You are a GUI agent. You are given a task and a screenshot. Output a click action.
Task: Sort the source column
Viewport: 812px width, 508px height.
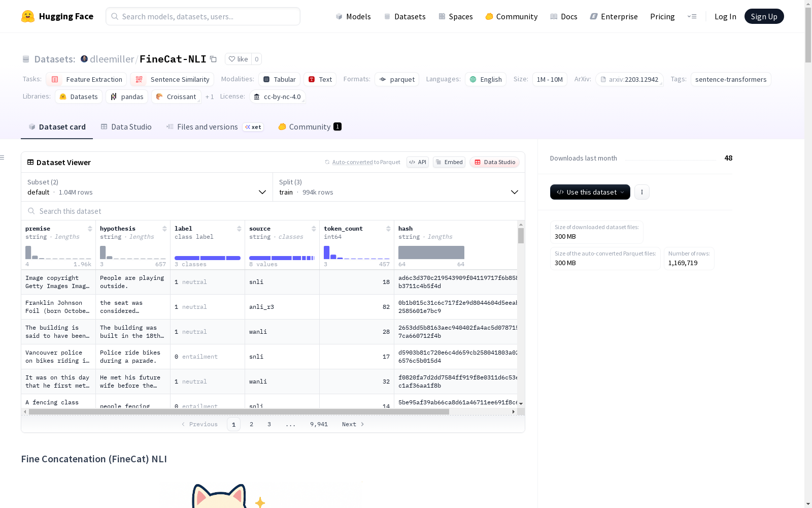[x=314, y=229]
